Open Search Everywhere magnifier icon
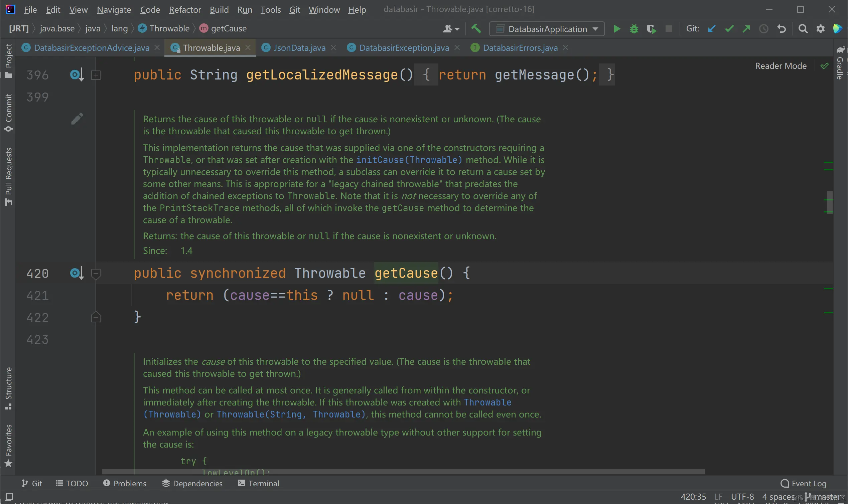The image size is (848, 504). 803,29
